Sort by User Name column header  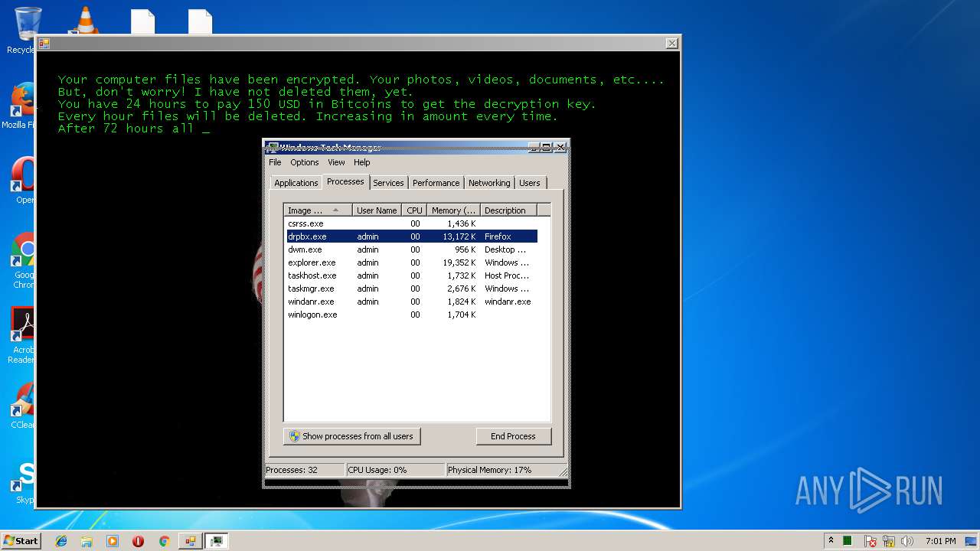[x=377, y=210]
